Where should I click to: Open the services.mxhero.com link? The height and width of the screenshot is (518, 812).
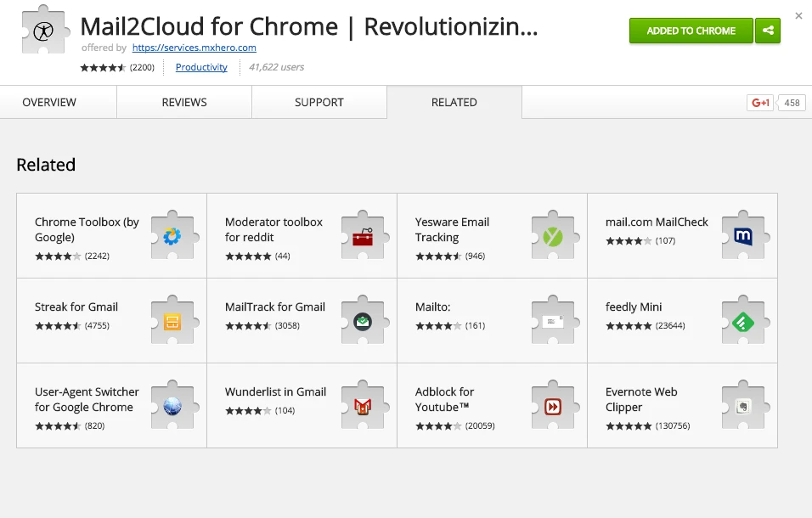195,48
